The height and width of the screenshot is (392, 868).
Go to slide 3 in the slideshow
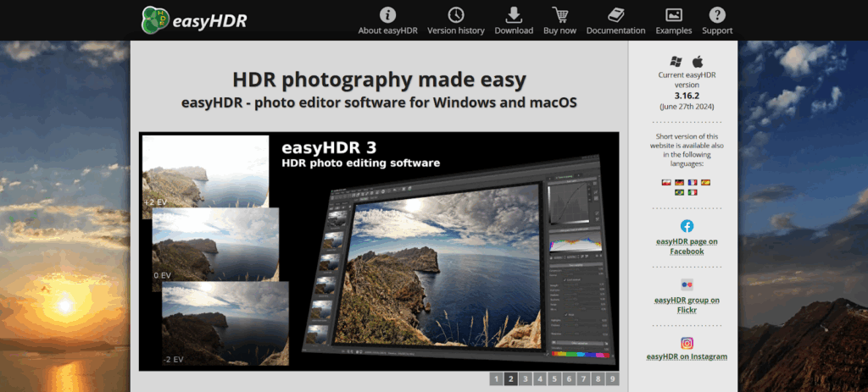coord(526,379)
